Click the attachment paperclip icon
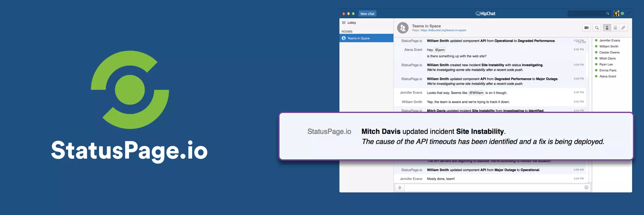 point(399,188)
